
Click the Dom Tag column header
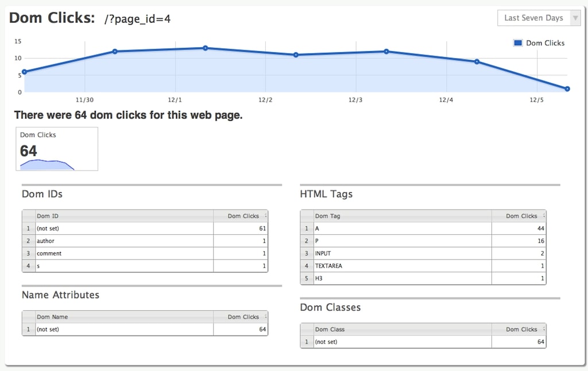tap(403, 216)
